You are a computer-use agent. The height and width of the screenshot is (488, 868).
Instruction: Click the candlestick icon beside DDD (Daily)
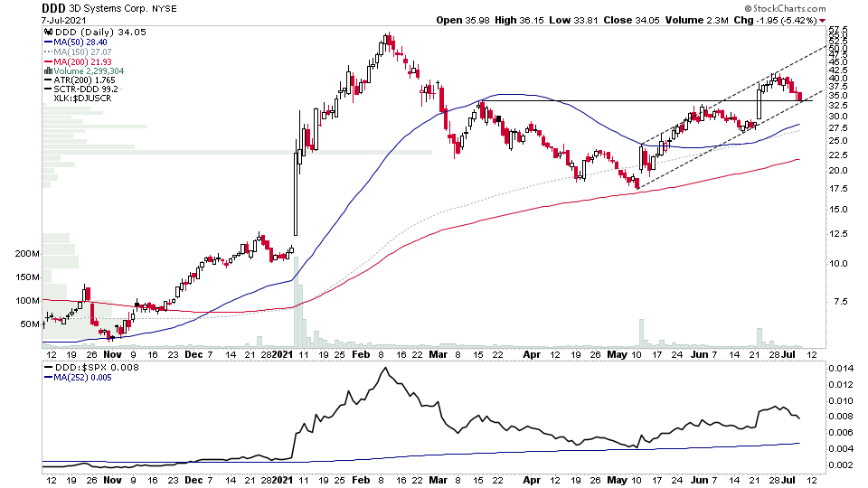48,33
